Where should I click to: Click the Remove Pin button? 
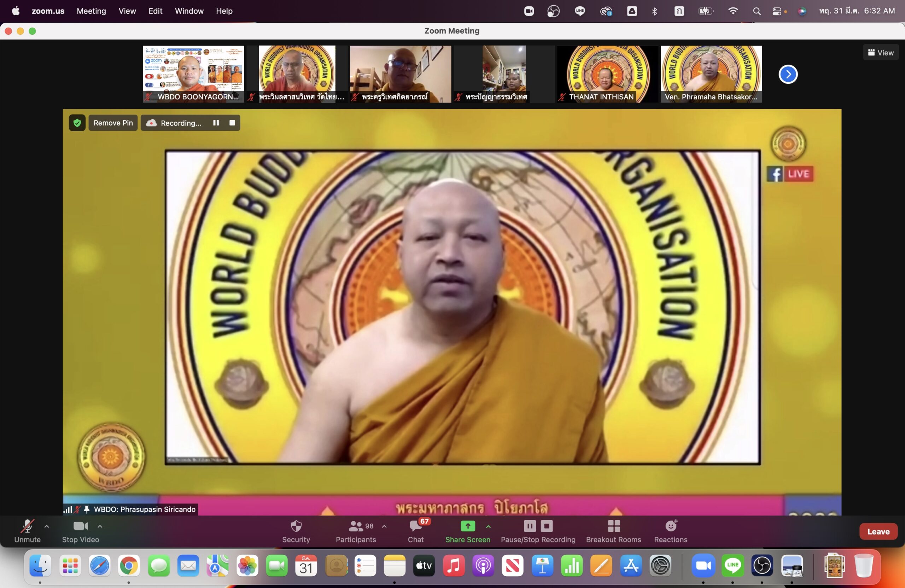tap(113, 123)
